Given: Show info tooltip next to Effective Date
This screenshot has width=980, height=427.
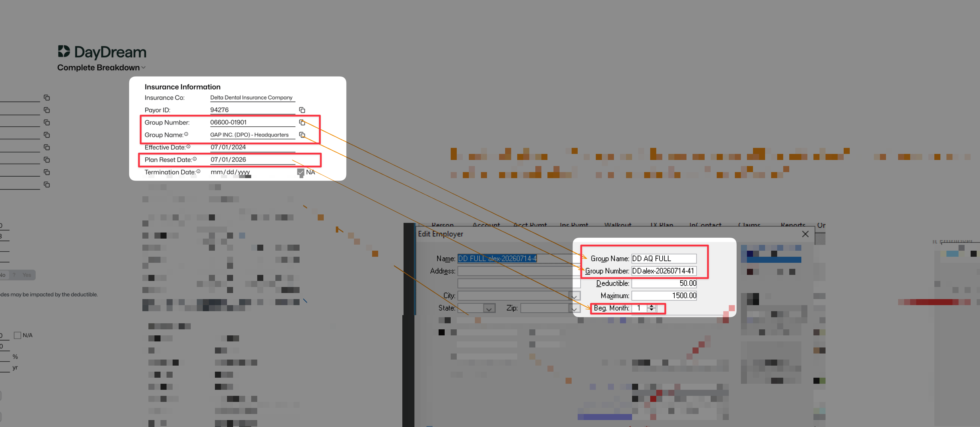Looking at the screenshot, I should pos(188,147).
